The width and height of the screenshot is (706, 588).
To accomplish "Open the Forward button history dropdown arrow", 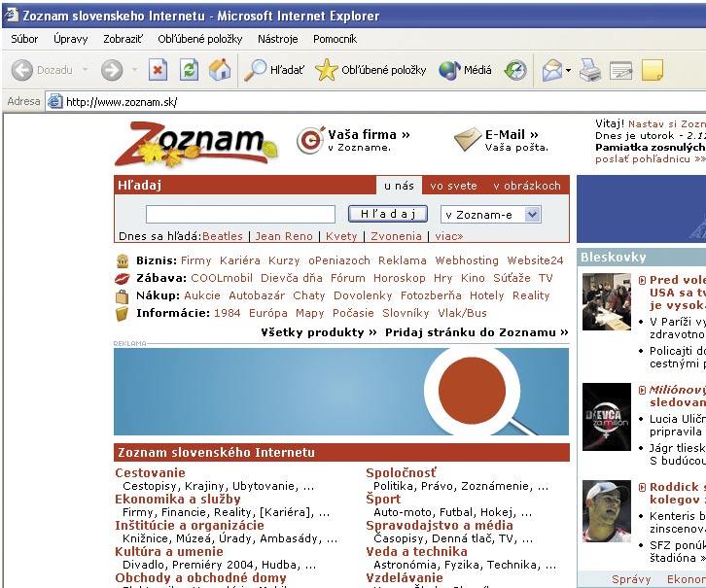I will [x=134, y=70].
